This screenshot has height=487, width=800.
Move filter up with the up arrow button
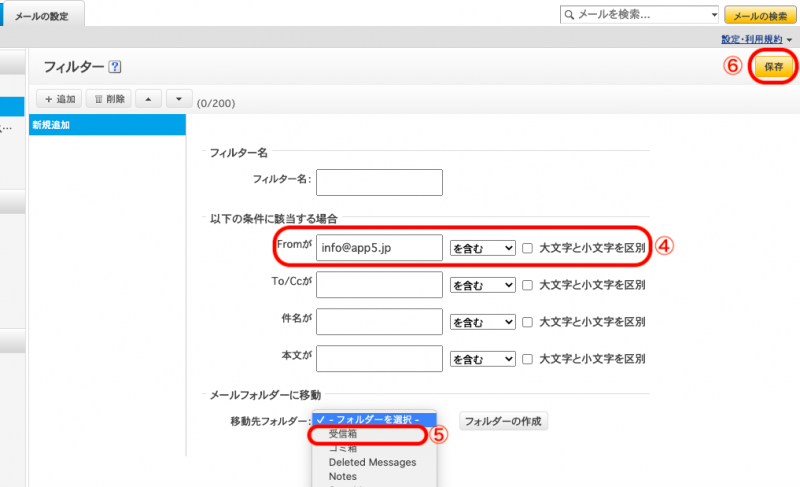tap(148, 99)
